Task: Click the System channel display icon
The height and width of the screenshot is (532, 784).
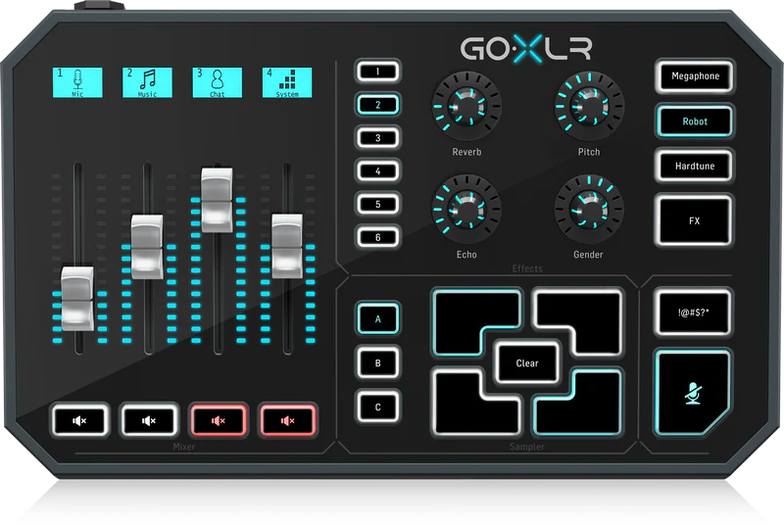Action: tap(287, 82)
